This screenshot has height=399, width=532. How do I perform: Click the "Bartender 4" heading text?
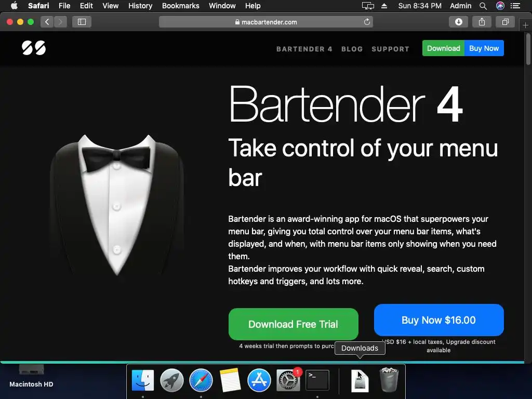(345, 104)
